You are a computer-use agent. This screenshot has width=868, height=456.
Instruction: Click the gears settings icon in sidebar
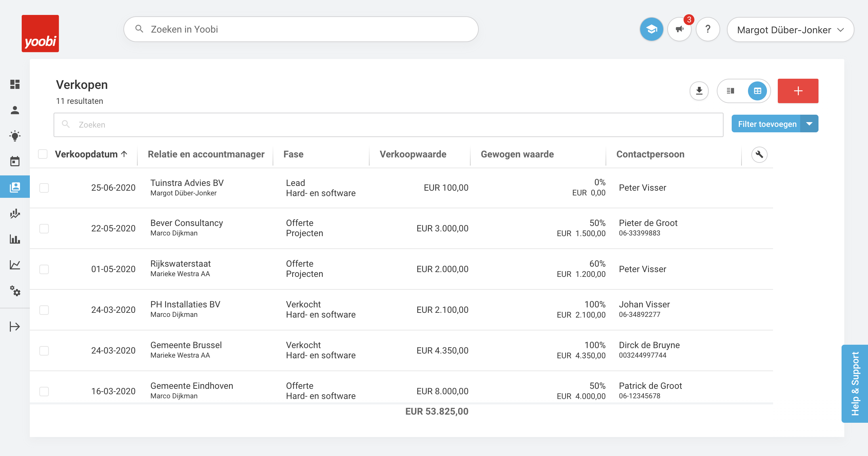coord(15,291)
